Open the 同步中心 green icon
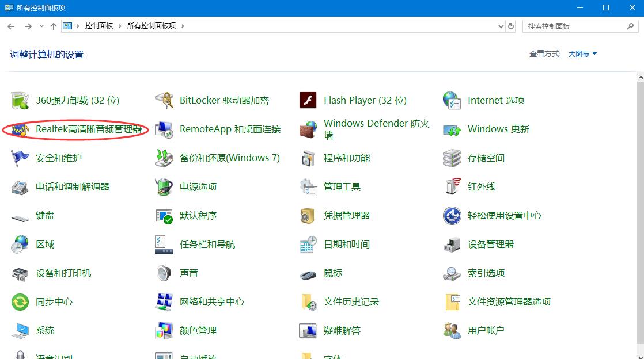The width and height of the screenshot is (644, 359). pos(20,303)
